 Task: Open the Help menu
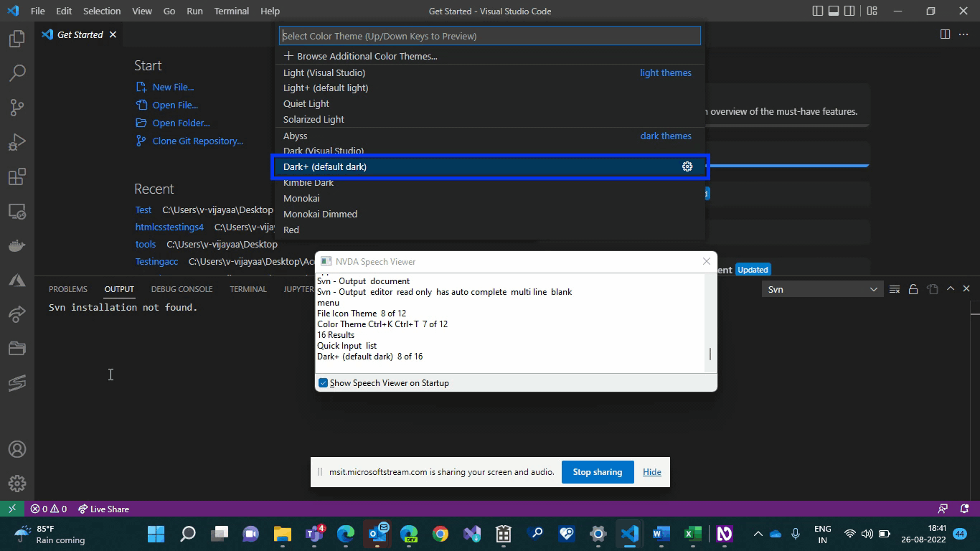pyautogui.click(x=270, y=11)
